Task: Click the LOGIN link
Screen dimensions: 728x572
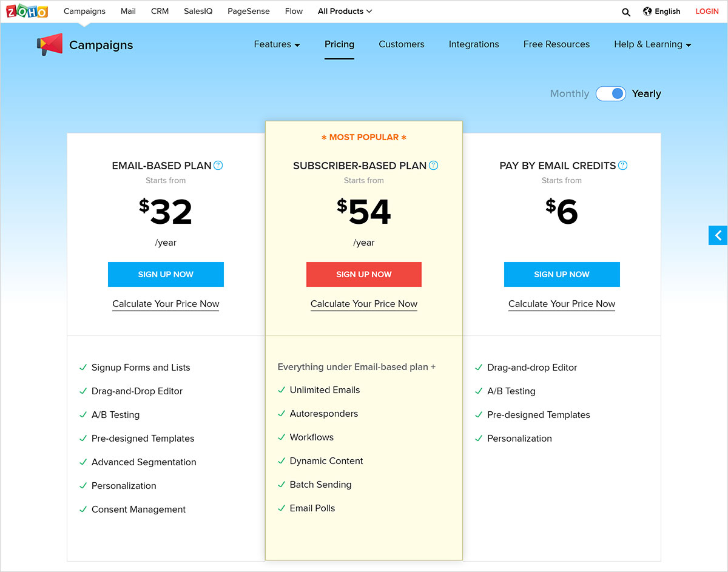Action: [707, 11]
